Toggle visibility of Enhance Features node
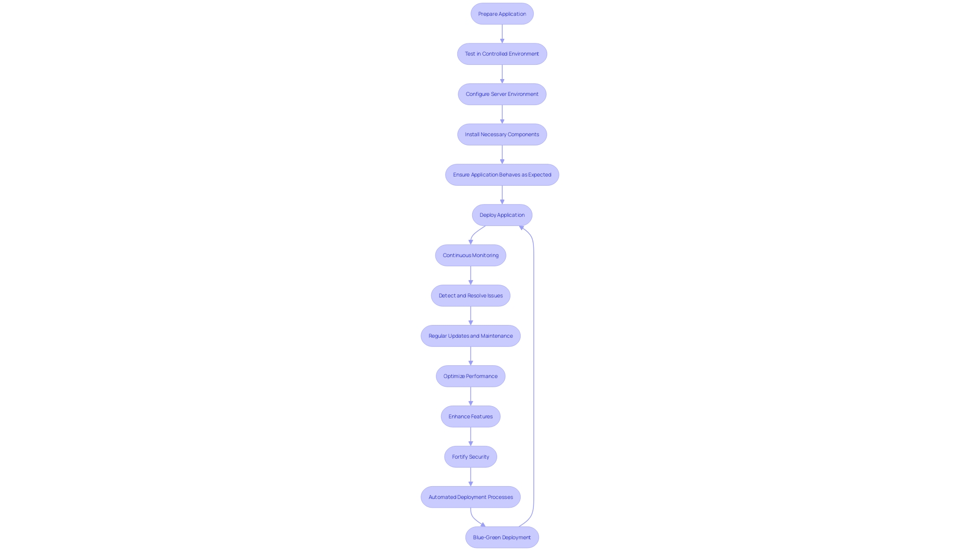 click(471, 416)
